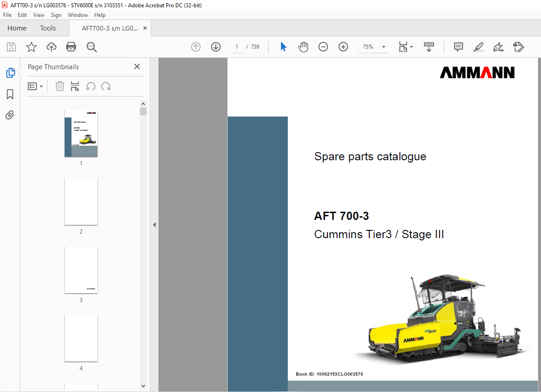Open the Find text magnifier tool

[92, 47]
